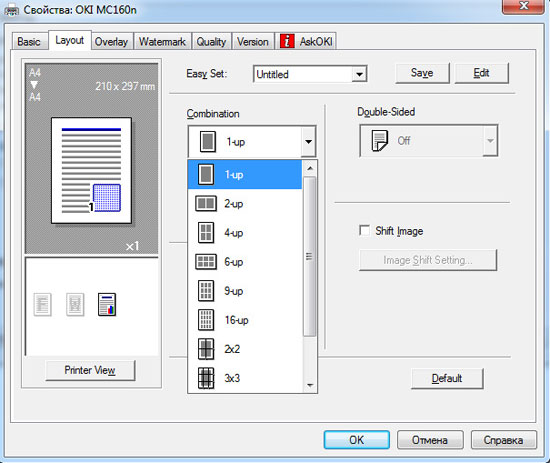550x463 pixels.
Task: Go to the Quality tab
Action: click(211, 41)
